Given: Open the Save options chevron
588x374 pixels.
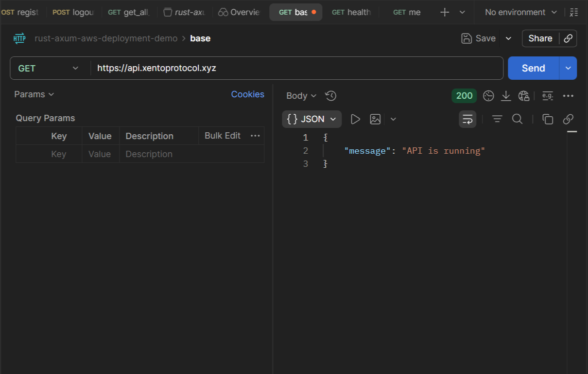Looking at the screenshot, I should (508, 38).
